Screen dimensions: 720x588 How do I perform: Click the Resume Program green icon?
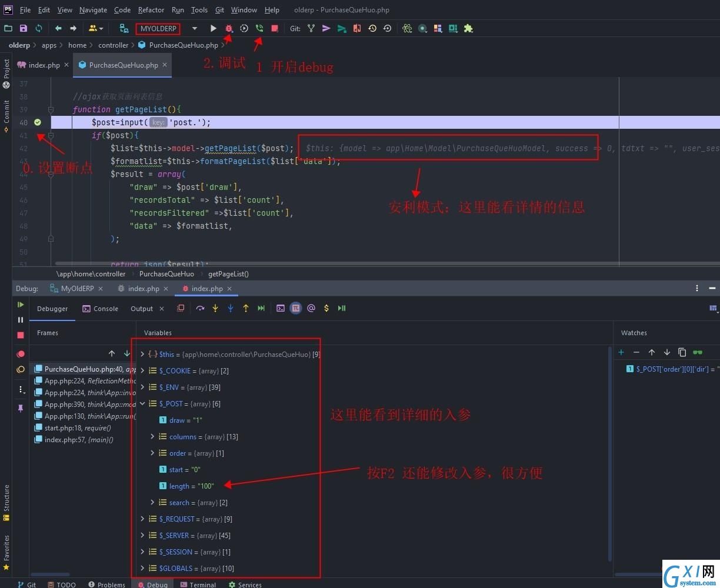pyautogui.click(x=21, y=305)
